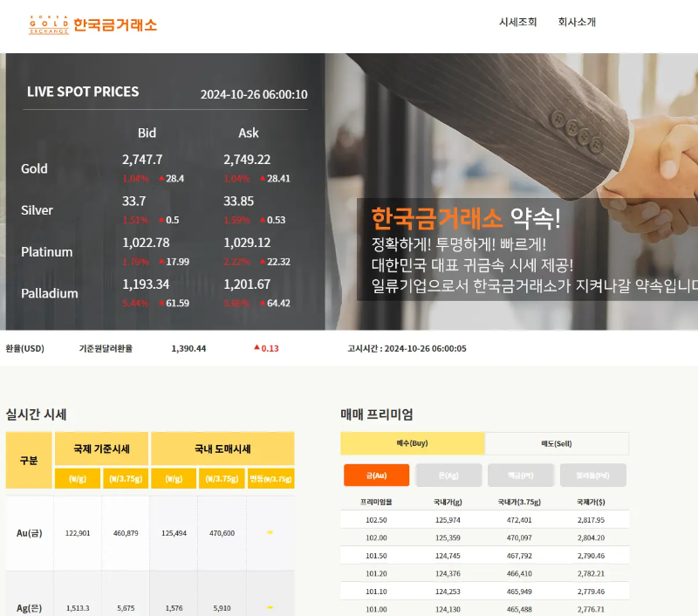Click the 금(Au) gold button

point(374,475)
